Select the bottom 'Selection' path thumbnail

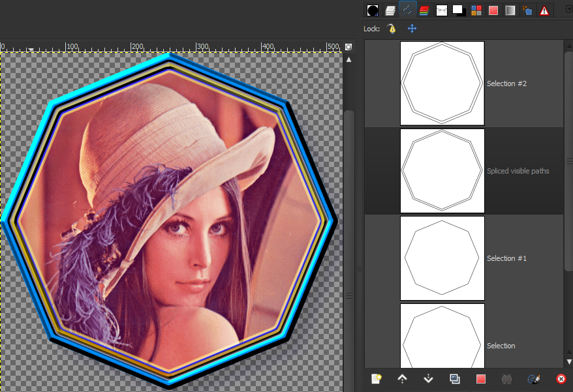click(442, 336)
